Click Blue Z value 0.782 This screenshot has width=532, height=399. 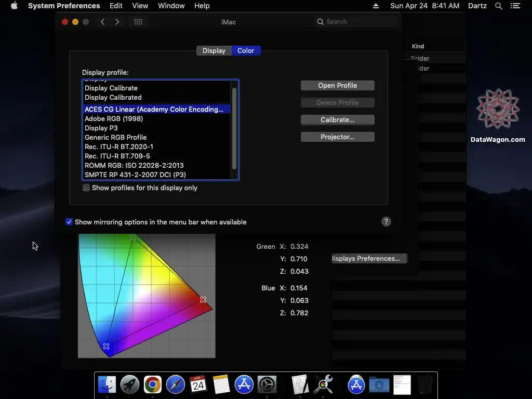[x=299, y=313]
